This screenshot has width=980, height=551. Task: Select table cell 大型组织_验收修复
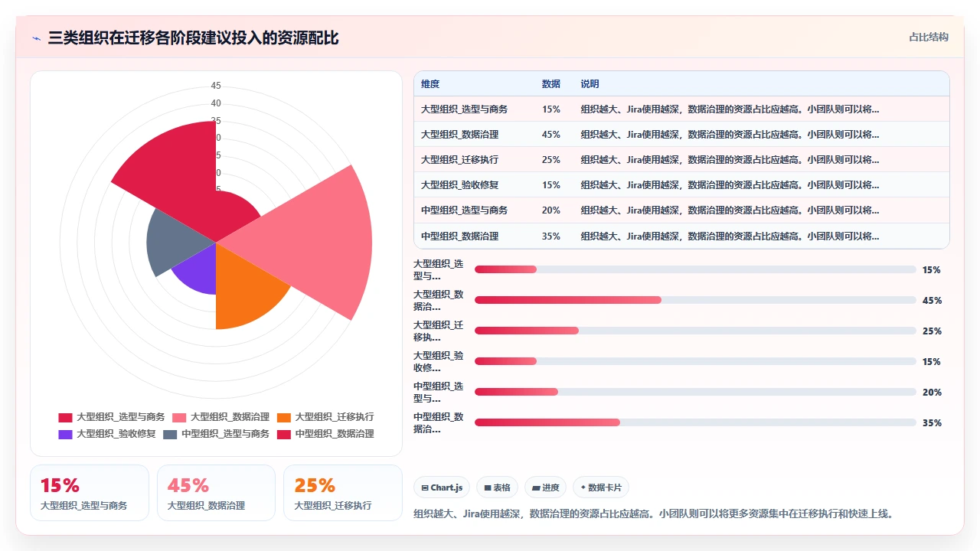point(459,185)
